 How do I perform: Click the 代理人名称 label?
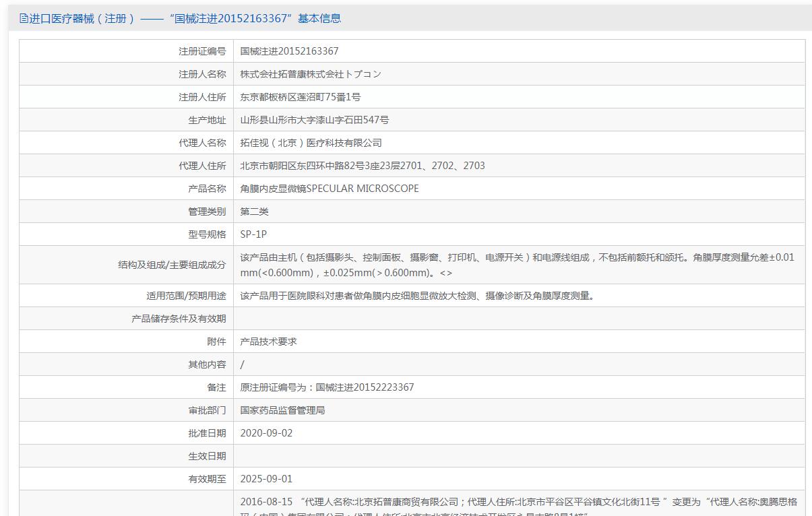202,143
